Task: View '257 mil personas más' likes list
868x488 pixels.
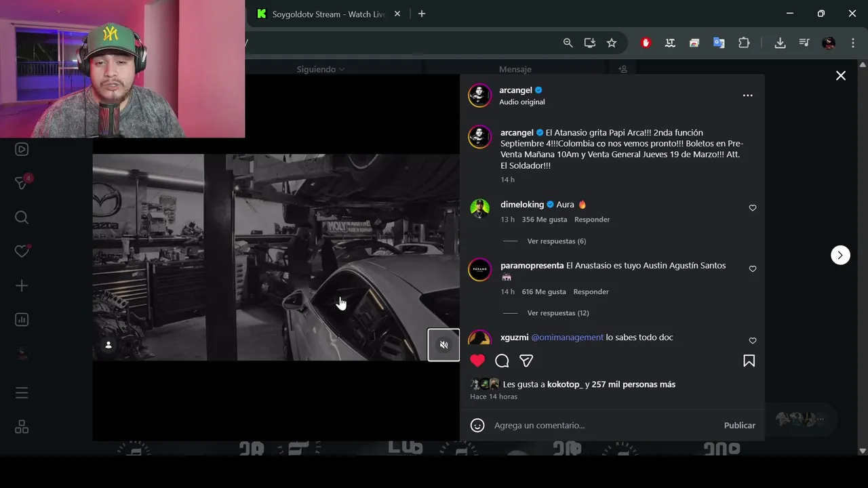Action: click(633, 384)
